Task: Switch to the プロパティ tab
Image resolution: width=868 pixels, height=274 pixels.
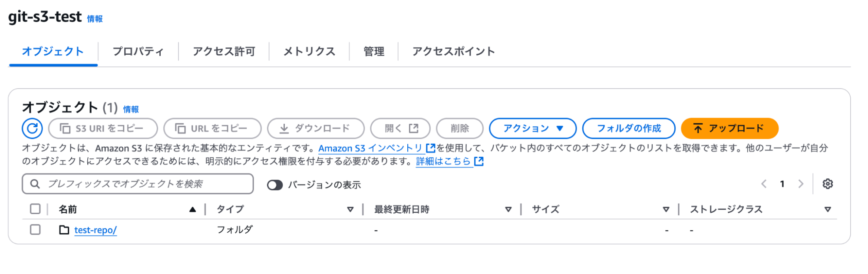Action: (x=138, y=51)
